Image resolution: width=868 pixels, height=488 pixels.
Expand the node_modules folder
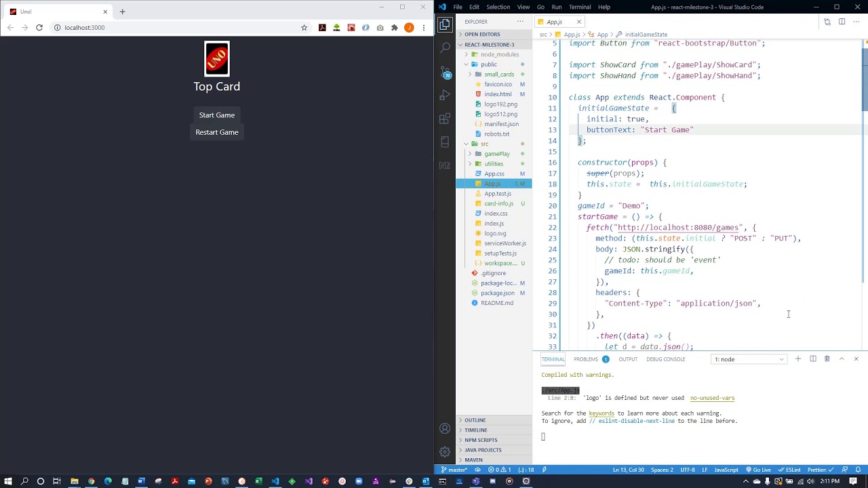(499, 54)
